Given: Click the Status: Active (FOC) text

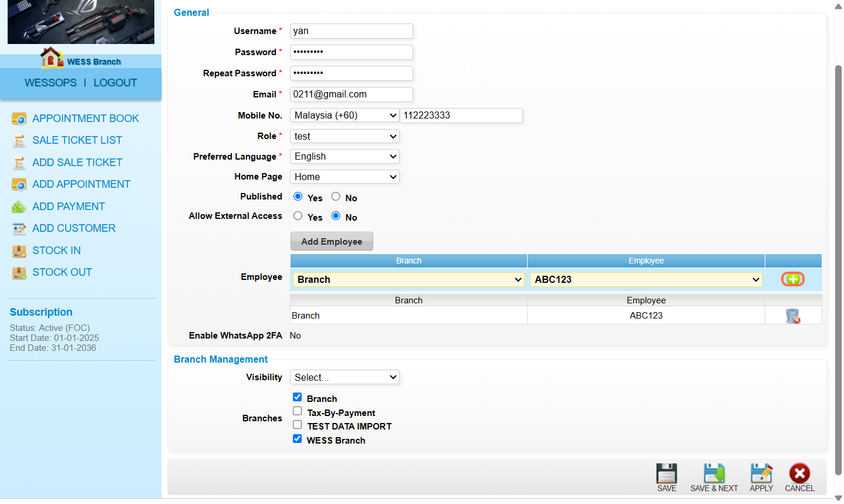Looking at the screenshot, I should tap(50, 328).
